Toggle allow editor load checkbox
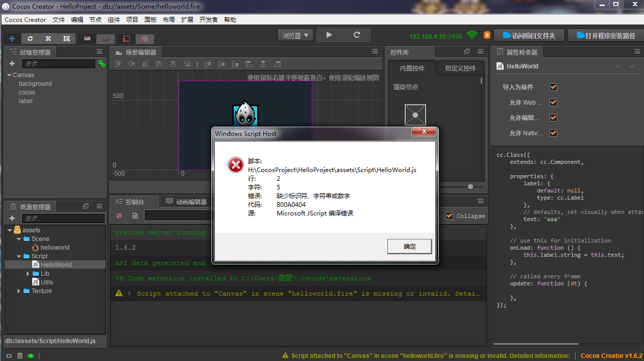This screenshot has width=644, height=361. coord(553,117)
